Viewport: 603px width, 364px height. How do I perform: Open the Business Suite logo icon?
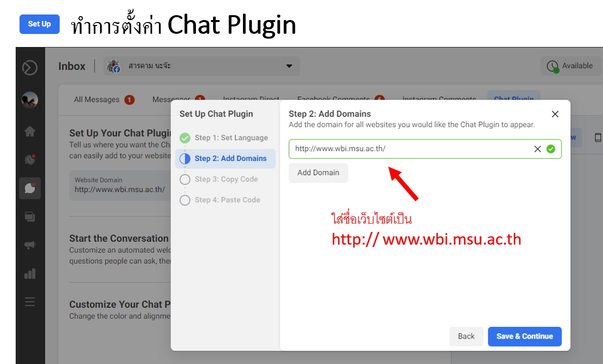tap(30, 68)
